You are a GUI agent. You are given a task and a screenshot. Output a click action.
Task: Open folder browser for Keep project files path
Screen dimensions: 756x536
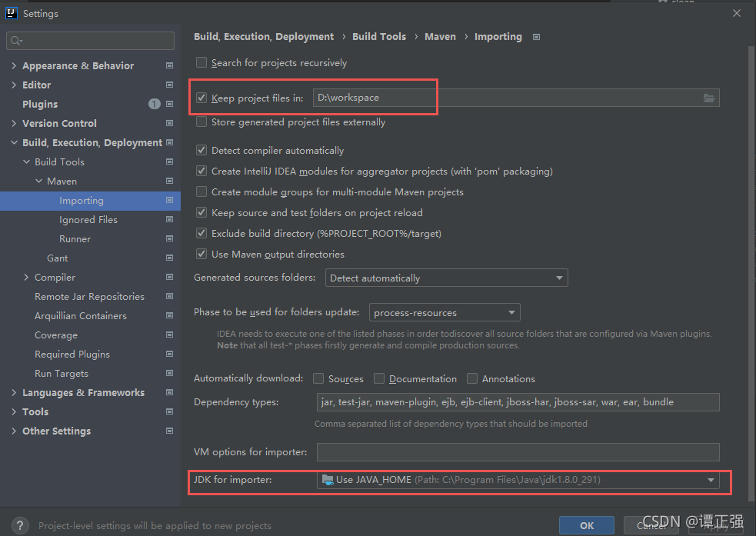click(709, 98)
